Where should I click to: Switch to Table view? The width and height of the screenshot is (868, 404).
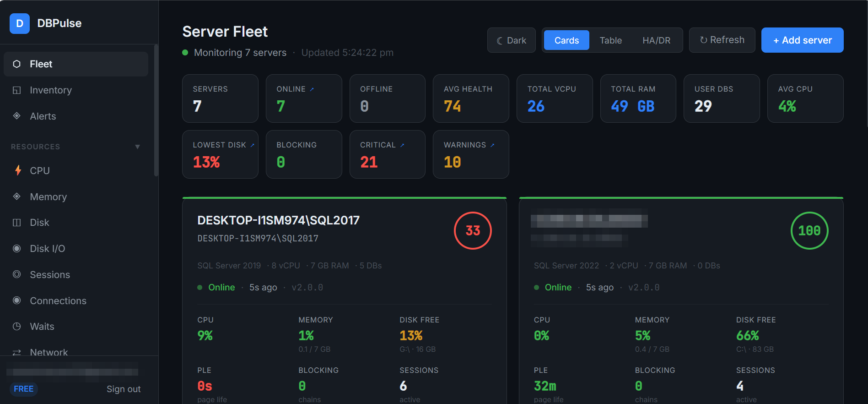(x=611, y=40)
